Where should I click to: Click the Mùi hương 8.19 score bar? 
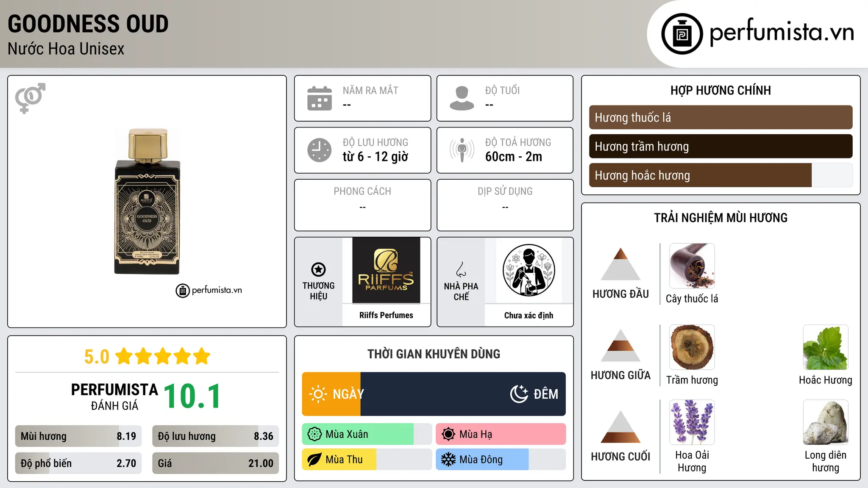78,436
